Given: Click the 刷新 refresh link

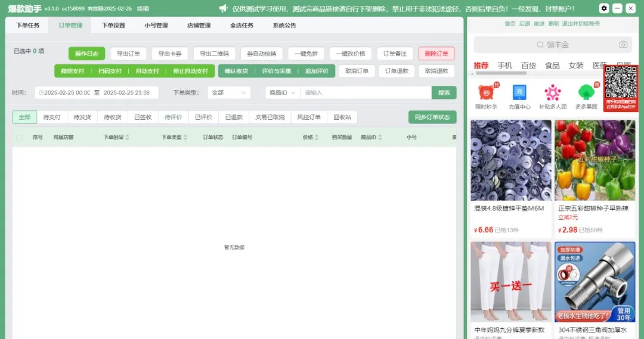Looking at the screenshot, I should pyautogui.click(x=554, y=24).
